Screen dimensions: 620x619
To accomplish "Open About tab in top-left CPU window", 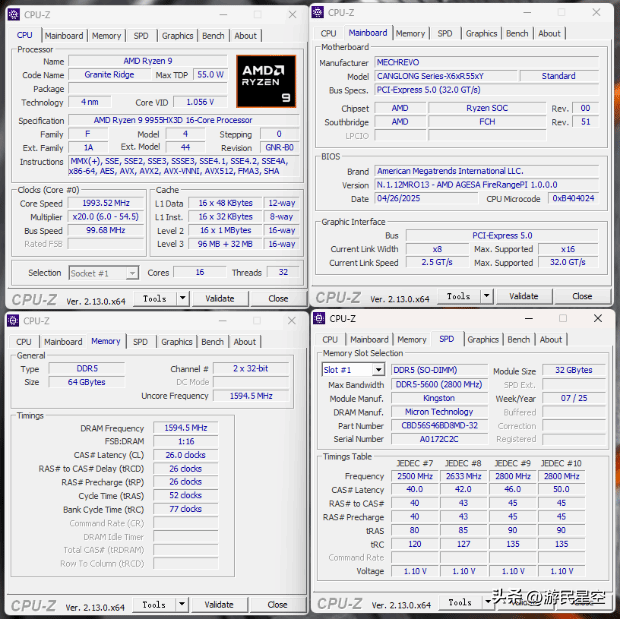I will coord(246,36).
